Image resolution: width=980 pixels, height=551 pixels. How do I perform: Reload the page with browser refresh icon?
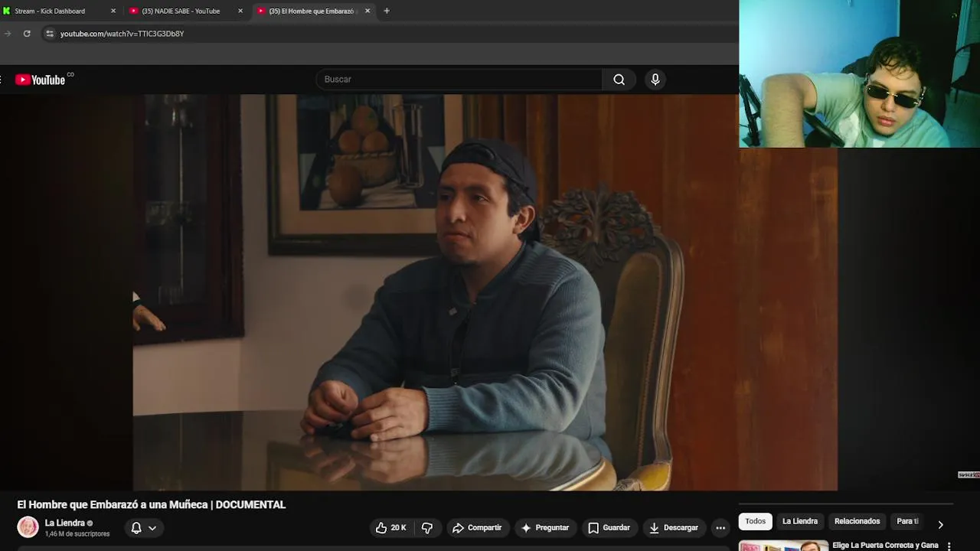click(x=27, y=34)
